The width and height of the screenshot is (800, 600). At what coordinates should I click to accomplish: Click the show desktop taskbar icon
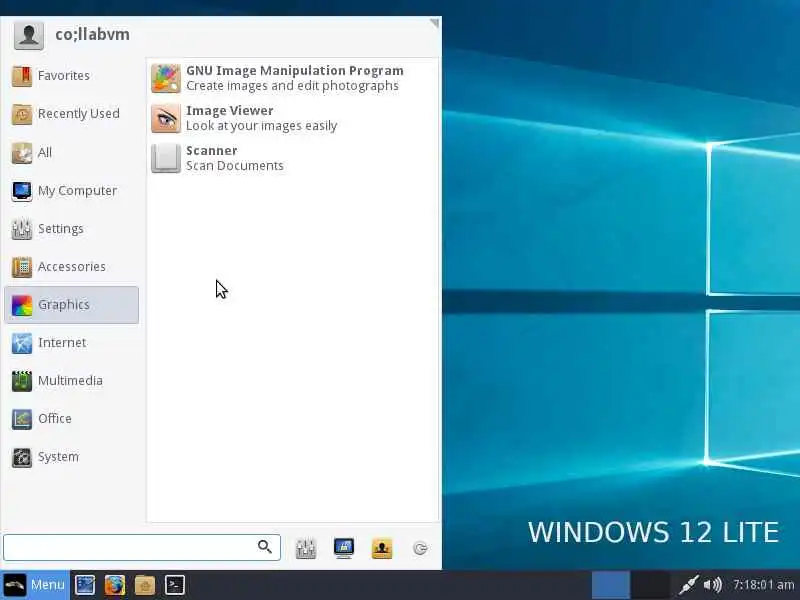coord(85,585)
